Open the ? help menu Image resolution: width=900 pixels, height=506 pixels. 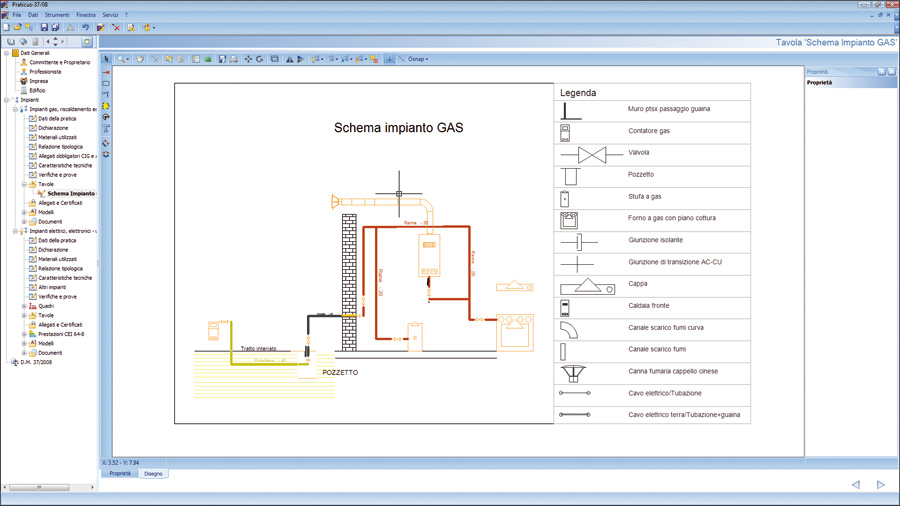pyautogui.click(x=126, y=15)
